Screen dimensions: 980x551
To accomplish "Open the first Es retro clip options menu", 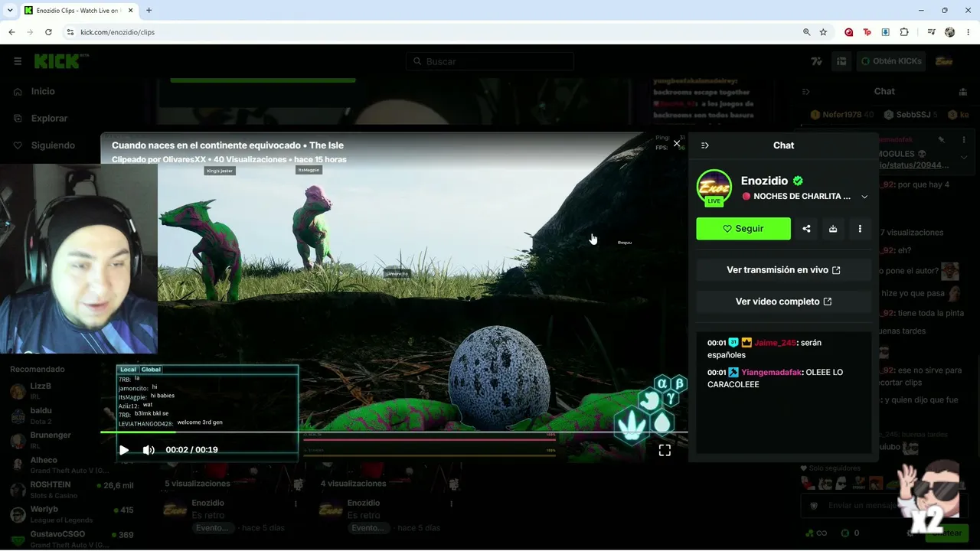I will coord(296,504).
